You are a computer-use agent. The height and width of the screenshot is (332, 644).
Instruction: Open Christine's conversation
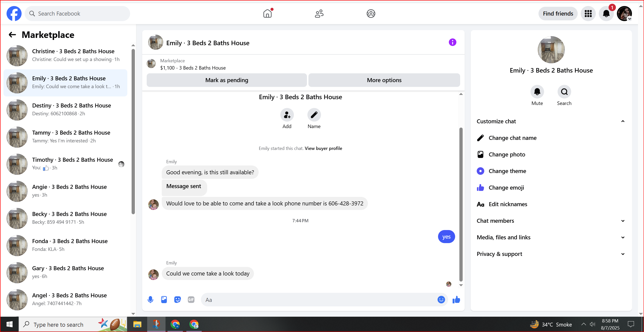pyautogui.click(x=66, y=56)
